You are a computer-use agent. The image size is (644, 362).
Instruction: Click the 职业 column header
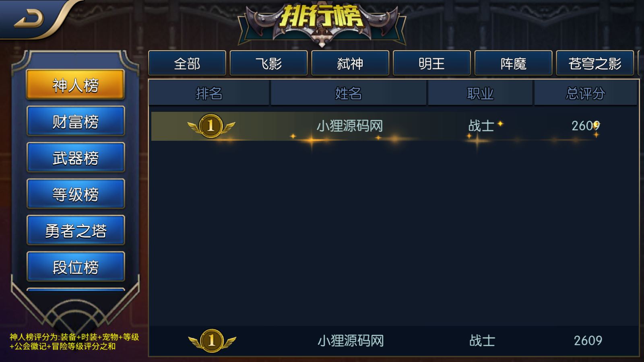pyautogui.click(x=480, y=93)
